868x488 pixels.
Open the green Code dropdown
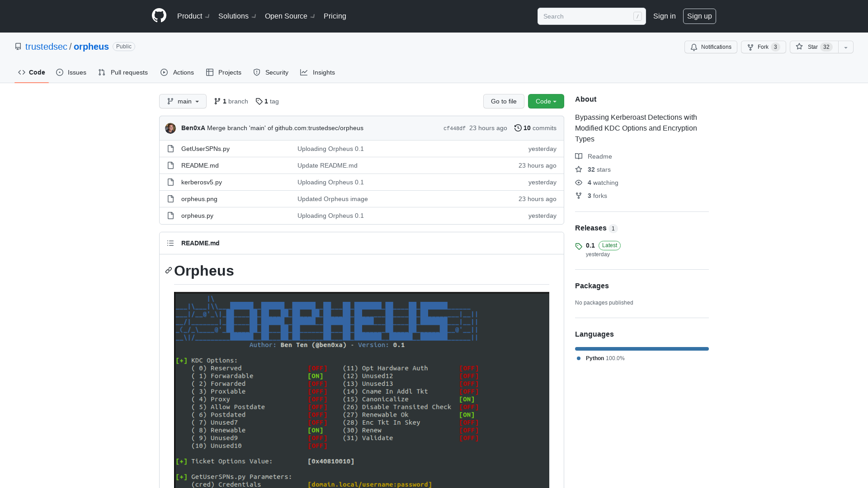point(546,101)
